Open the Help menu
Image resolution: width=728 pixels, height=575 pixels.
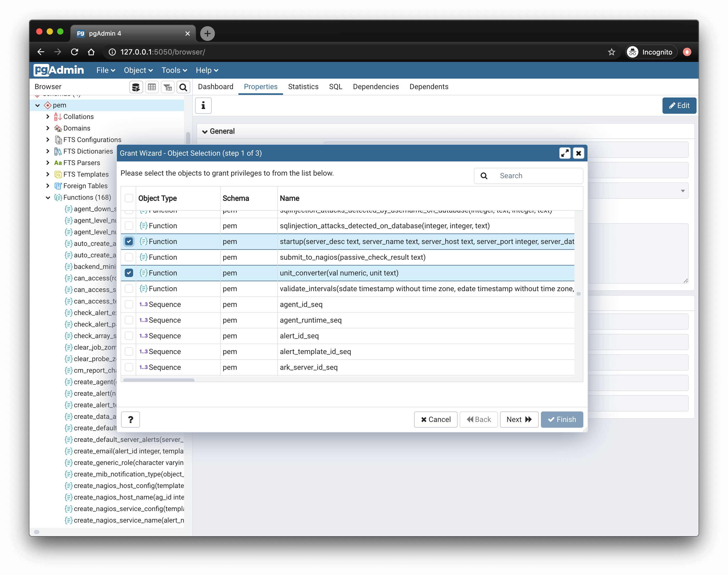[207, 70]
